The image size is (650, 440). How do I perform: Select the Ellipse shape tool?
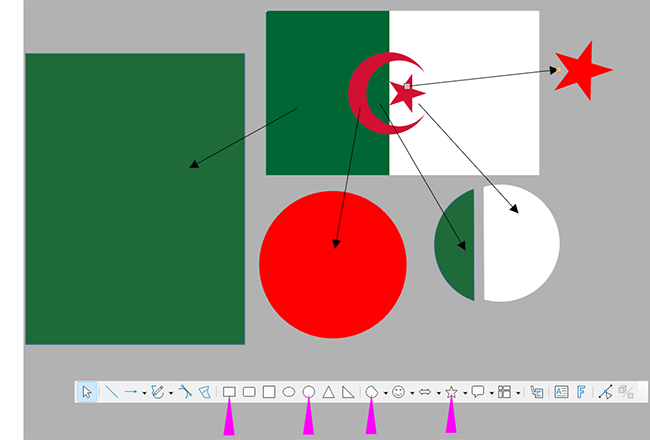[289, 392]
